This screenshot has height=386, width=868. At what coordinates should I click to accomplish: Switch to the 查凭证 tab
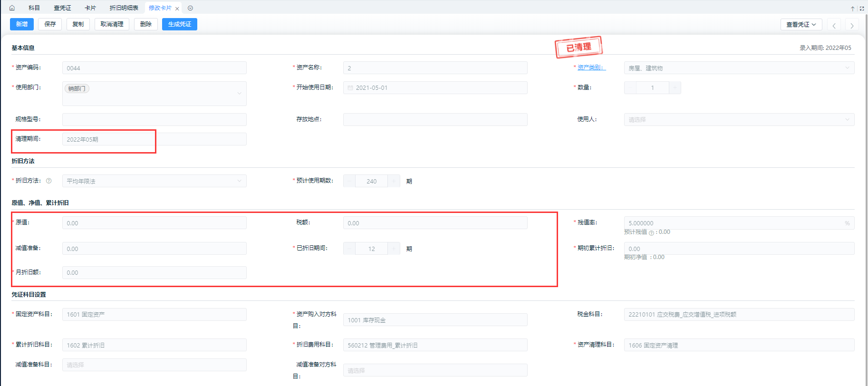(62, 8)
